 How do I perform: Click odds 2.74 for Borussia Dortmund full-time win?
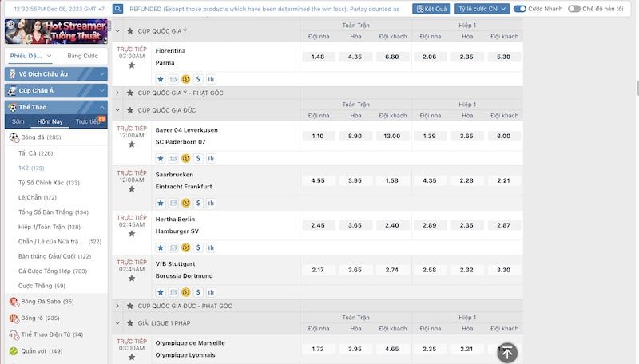click(392, 270)
